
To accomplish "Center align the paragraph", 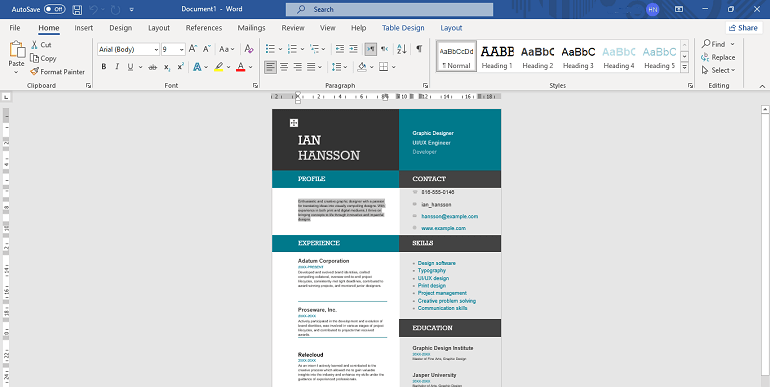I will 284,67.
